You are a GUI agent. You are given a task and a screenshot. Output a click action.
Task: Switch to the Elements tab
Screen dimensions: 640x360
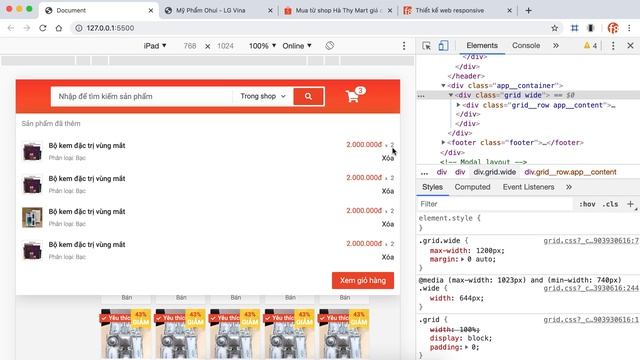tap(482, 46)
